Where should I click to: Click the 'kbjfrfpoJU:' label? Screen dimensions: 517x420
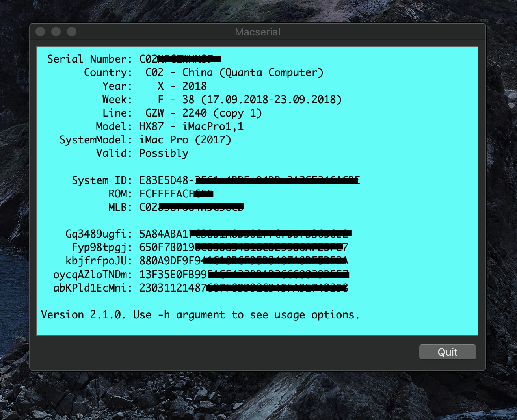99,261
